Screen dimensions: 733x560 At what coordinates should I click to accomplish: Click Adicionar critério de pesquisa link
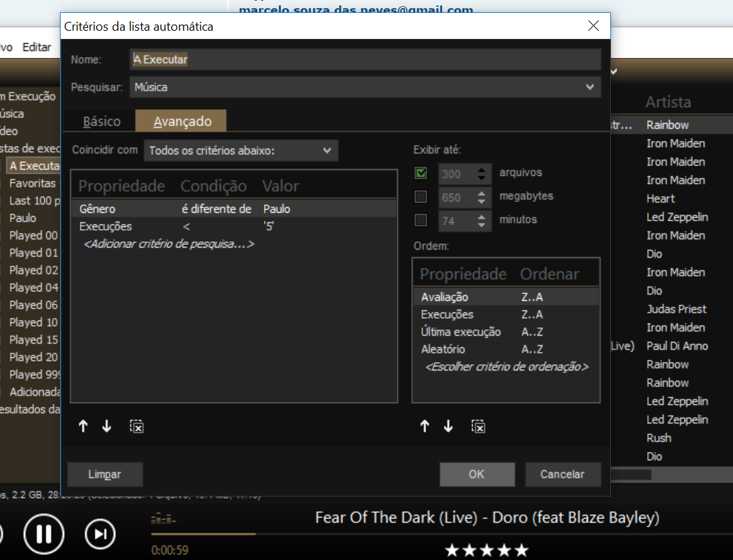(168, 244)
